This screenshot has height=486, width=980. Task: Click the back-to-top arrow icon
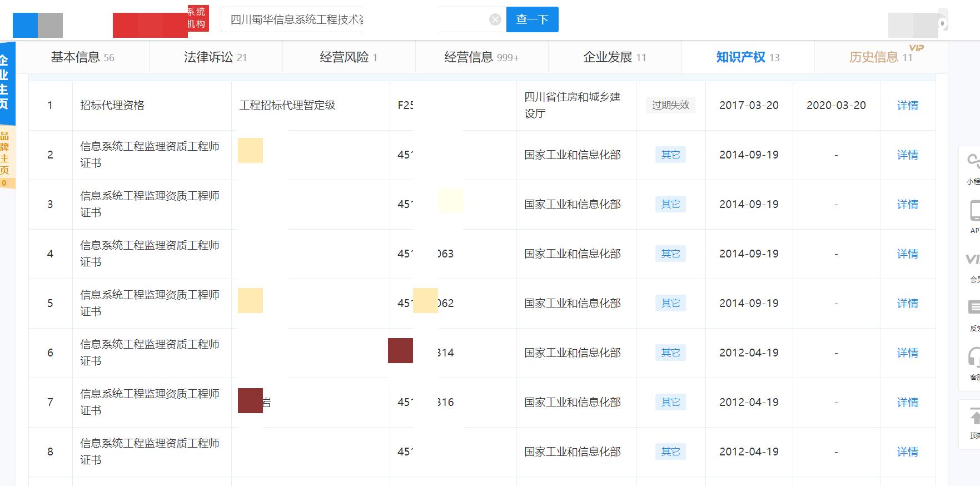(974, 416)
